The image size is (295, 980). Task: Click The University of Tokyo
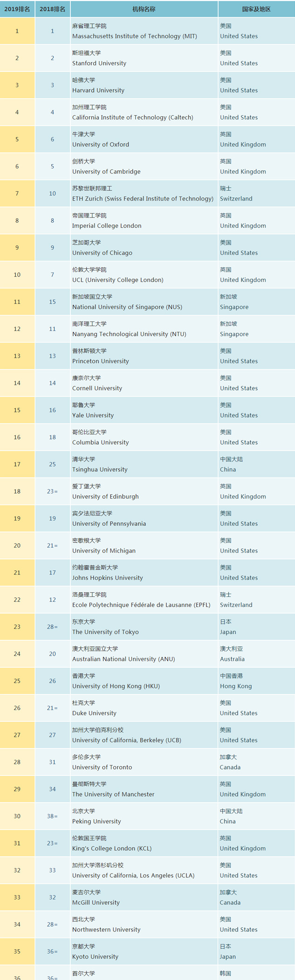105,632
